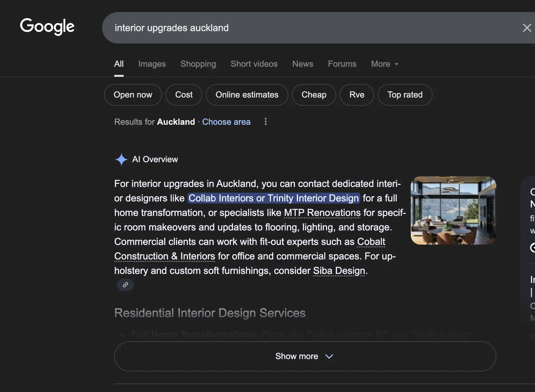Click the link chain icon below overview
Screen dimensions: 535x392
tap(125, 285)
